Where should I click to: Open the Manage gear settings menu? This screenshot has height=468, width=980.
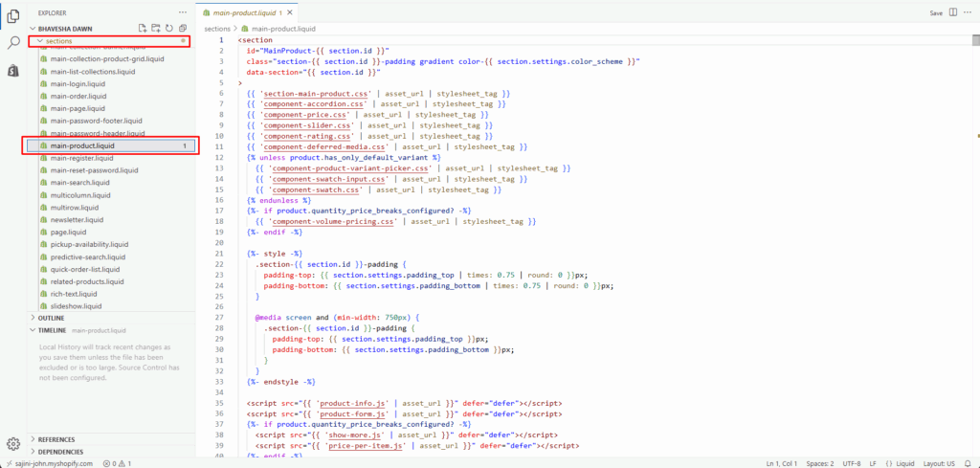tap(13, 443)
